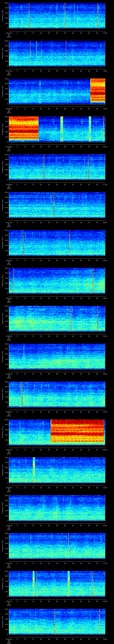
Task: Click the "18:24:00" start time label
Action: pos(9,336)
